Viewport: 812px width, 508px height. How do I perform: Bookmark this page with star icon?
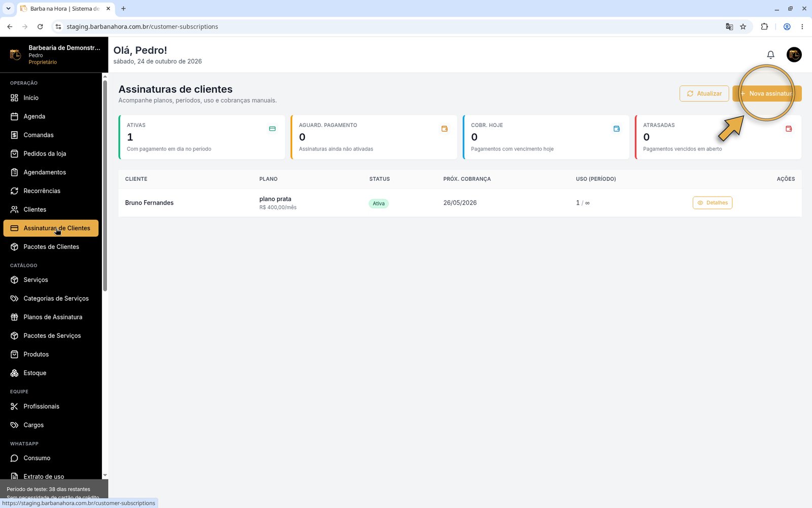tap(743, 26)
